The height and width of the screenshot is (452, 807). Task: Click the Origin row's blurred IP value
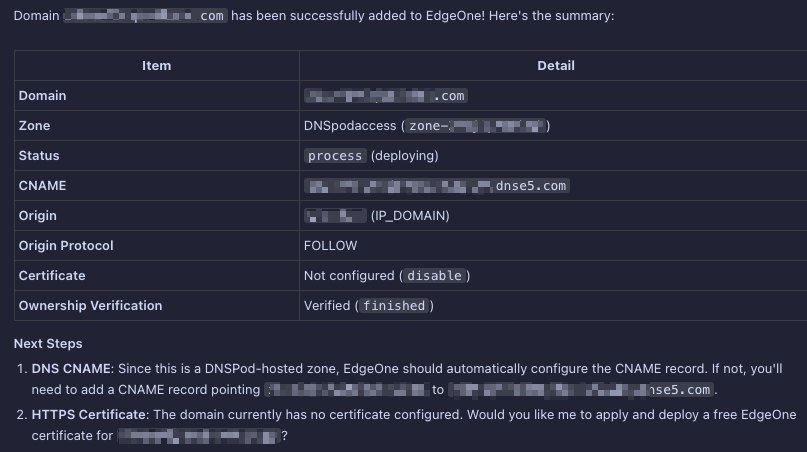click(x=336, y=216)
